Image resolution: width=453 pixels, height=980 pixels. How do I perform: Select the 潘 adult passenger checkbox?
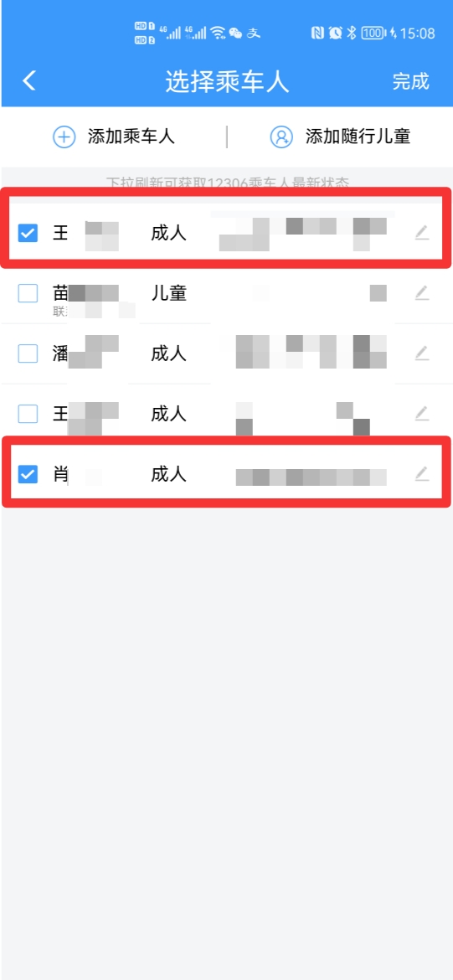[28, 353]
